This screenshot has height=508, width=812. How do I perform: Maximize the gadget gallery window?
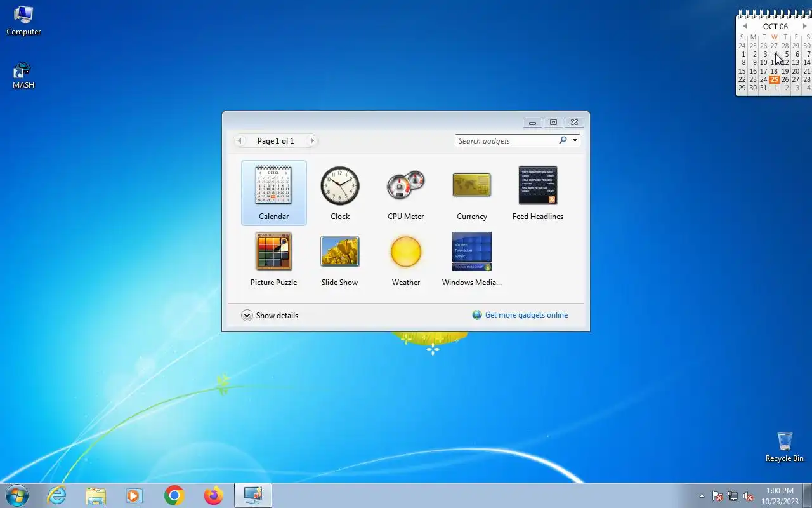(553, 123)
